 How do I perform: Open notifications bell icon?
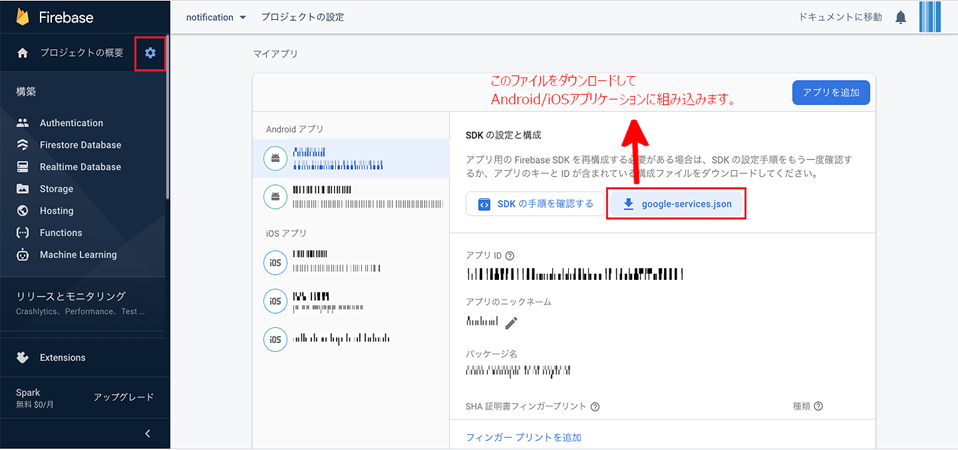901,17
